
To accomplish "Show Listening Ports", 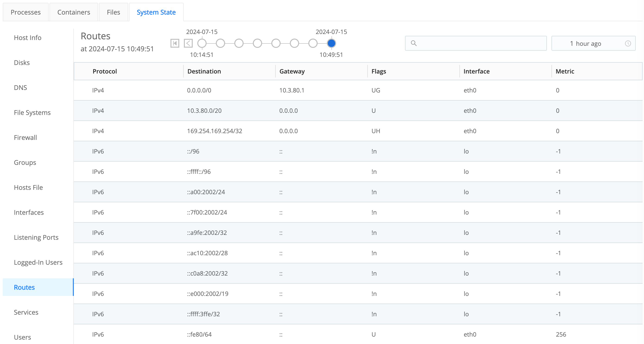I will (36, 237).
